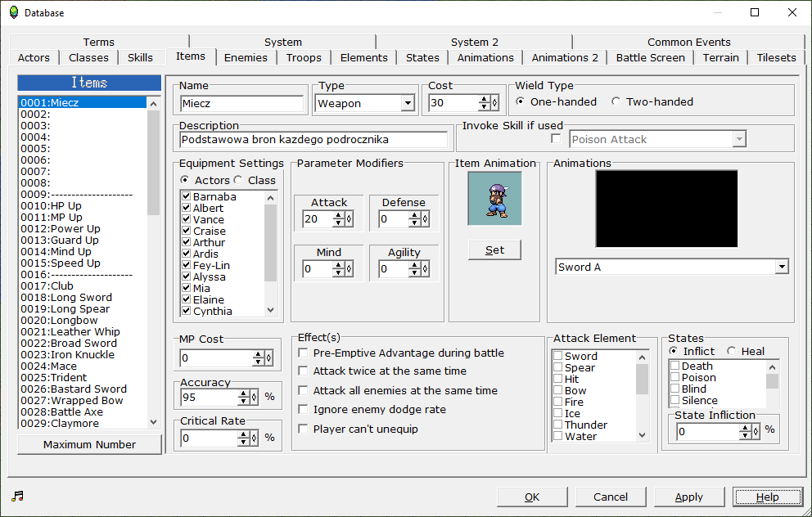Viewport: 812px width, 517px height.
Task: Open the System 2 tab
Action: pos(475,42)
